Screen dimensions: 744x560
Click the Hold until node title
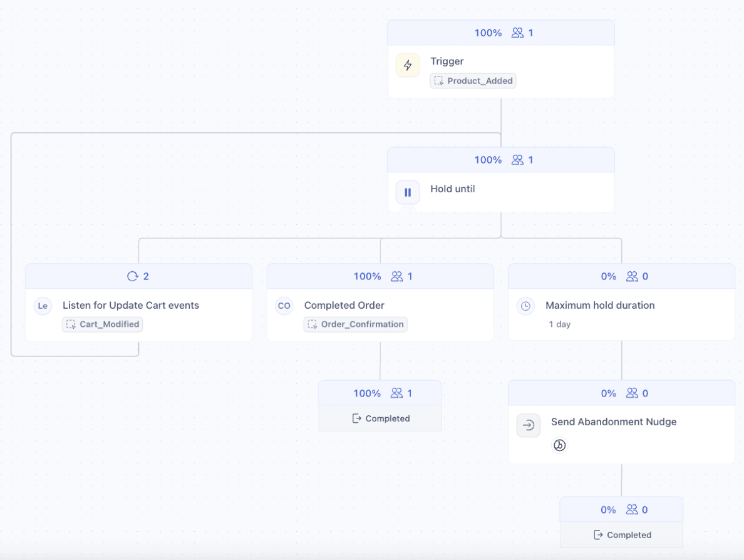(x=452, y=189)
